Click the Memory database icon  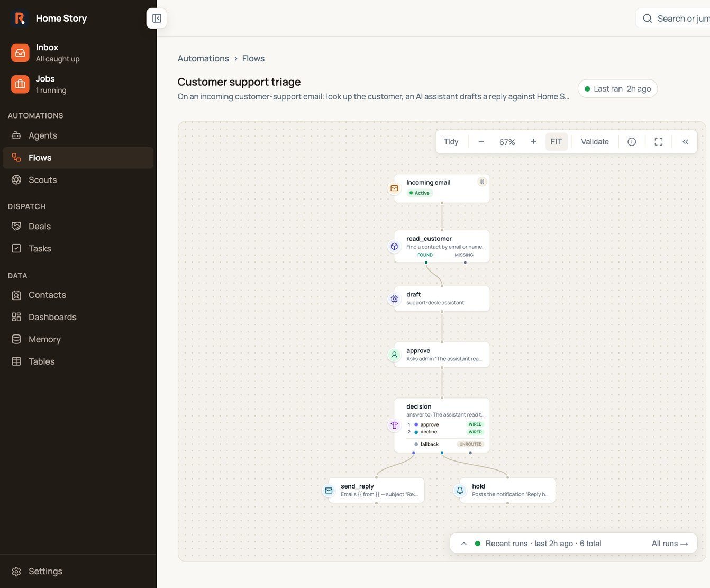pos(16,339)
